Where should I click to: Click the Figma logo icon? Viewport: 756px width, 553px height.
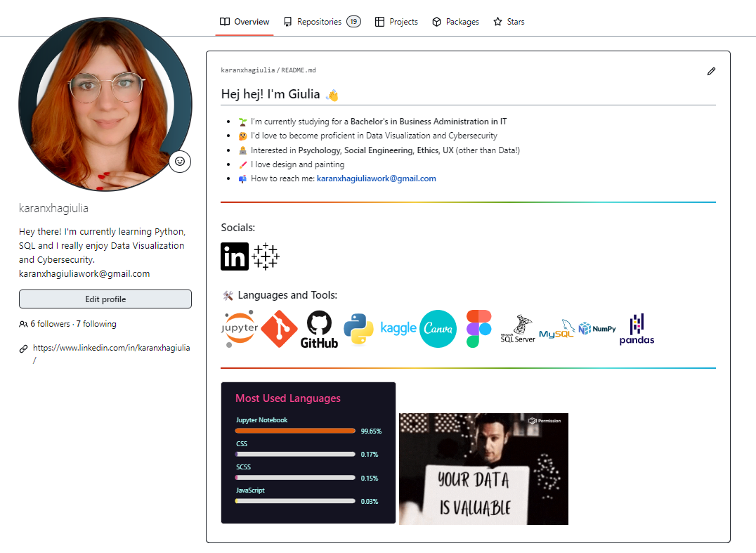point(478,329)
